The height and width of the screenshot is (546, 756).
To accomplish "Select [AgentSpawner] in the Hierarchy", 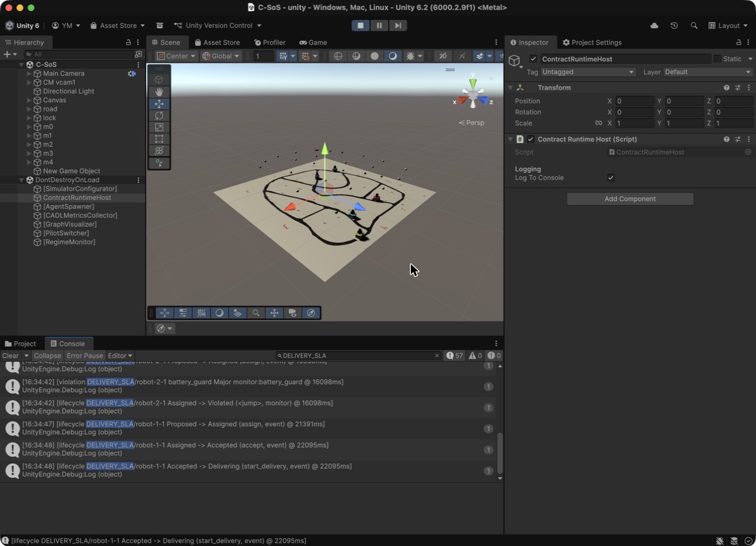I will tap(68, 207).
